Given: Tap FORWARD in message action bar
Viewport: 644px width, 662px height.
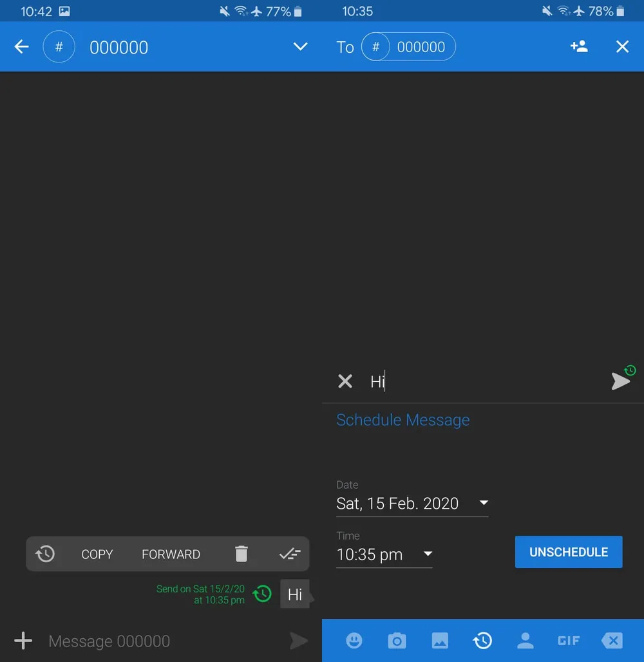Looking at the screenshot, I should (171, 554).
